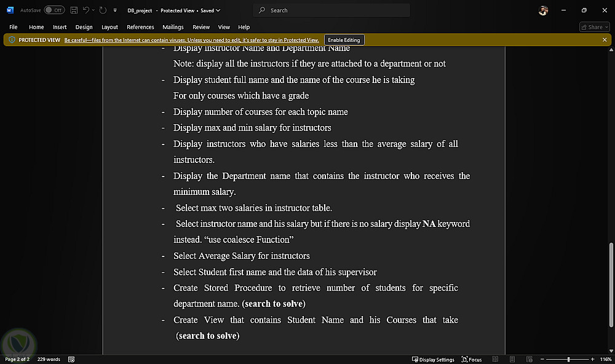
Task: Open Focus mode from status bar
Action: (472, 359)
